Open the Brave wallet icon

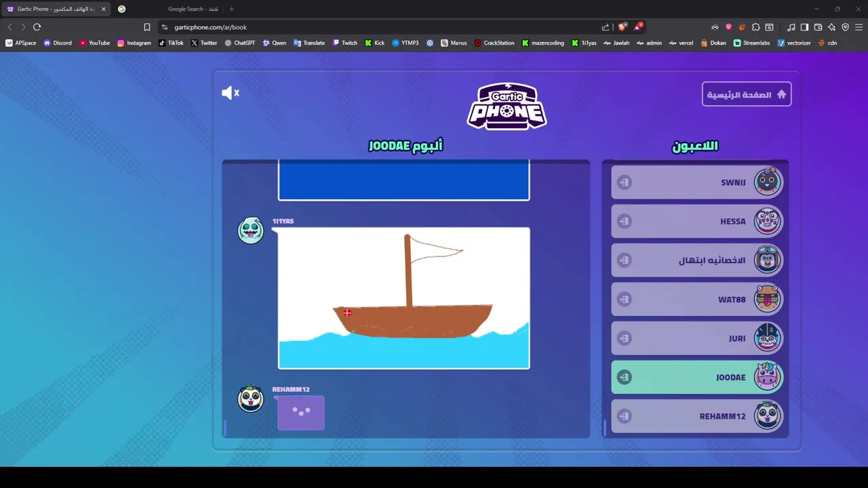818,27
